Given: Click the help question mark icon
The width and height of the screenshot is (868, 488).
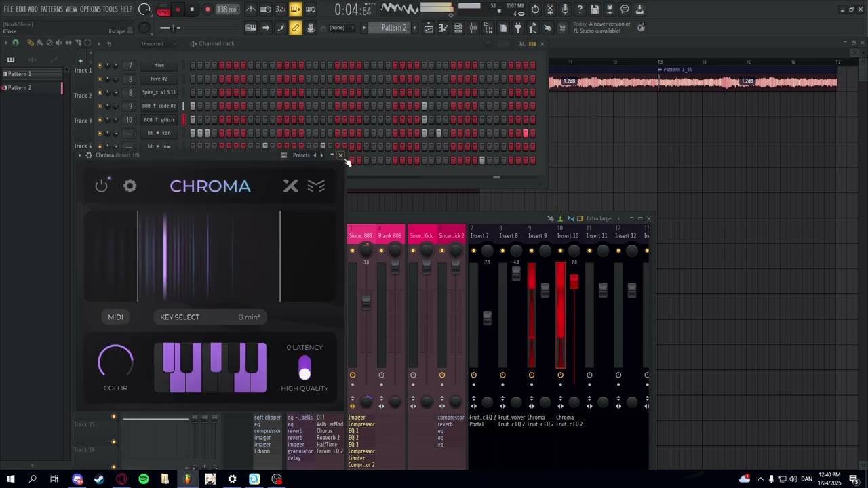Looking at the screenshot, I should (x=580, y=9).
